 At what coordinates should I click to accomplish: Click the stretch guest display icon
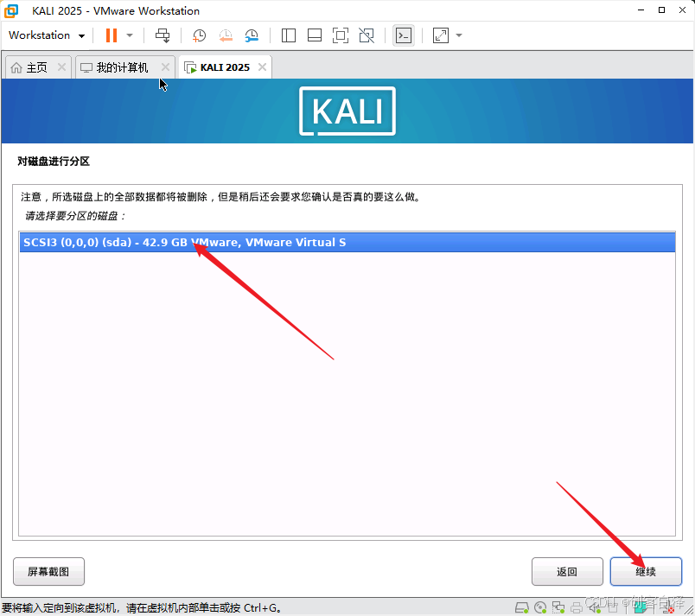pos(441,35)
